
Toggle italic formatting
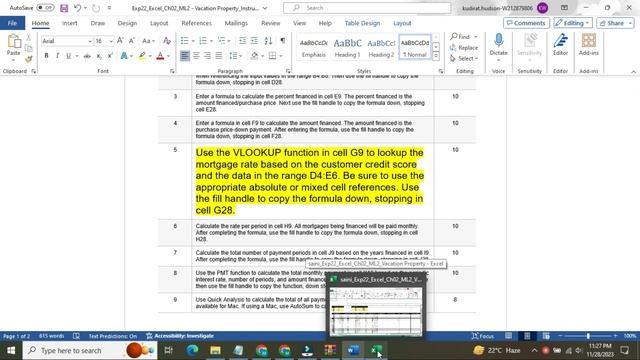[x=57, y=56]
